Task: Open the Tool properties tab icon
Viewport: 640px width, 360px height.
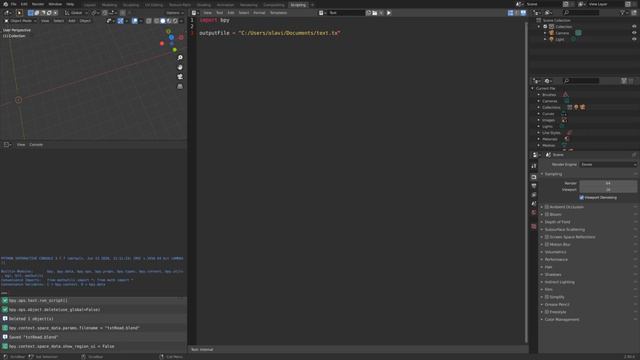Action: coord(534,166)
